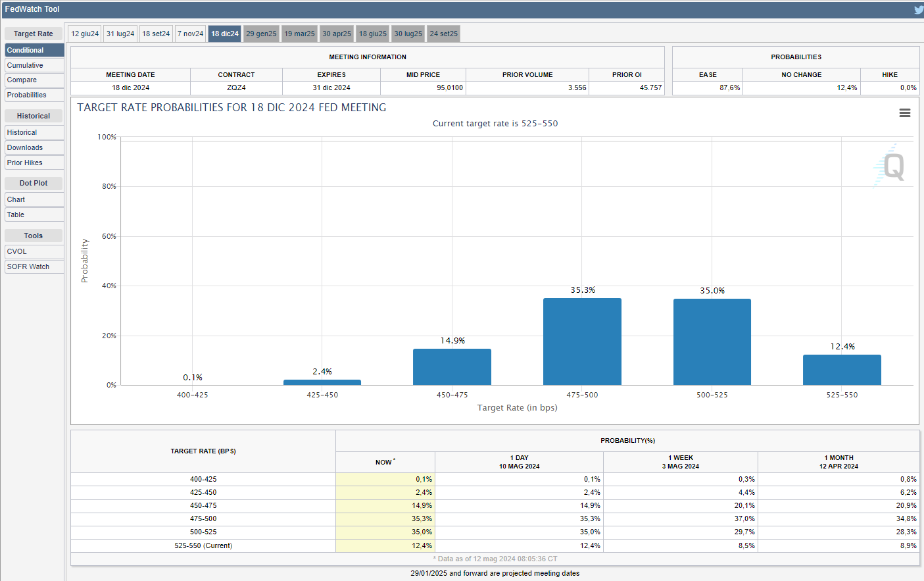Open the chart hamburger menu
The width and height of the screenshot is (924, 581).
905,113
